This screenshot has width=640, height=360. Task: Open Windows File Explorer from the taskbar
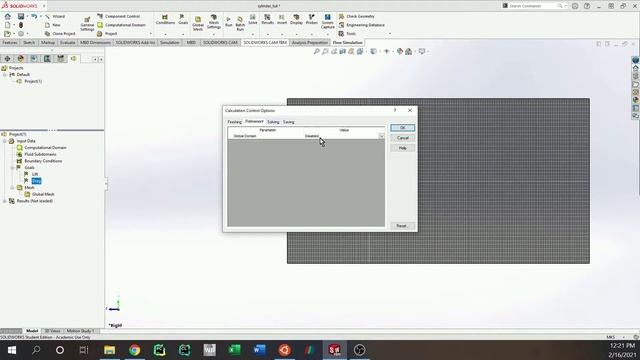(109, 350)
